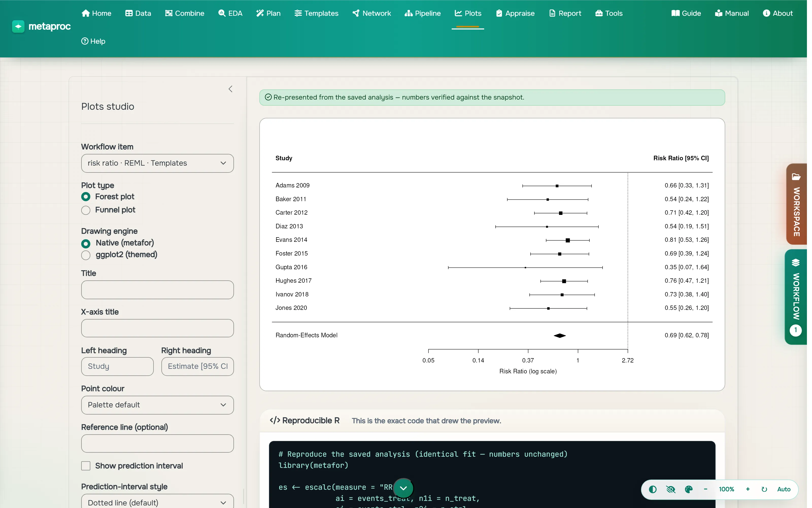Open the Pipeline menu item
Viewport: 812px width, 508px height.
point(423,13)
